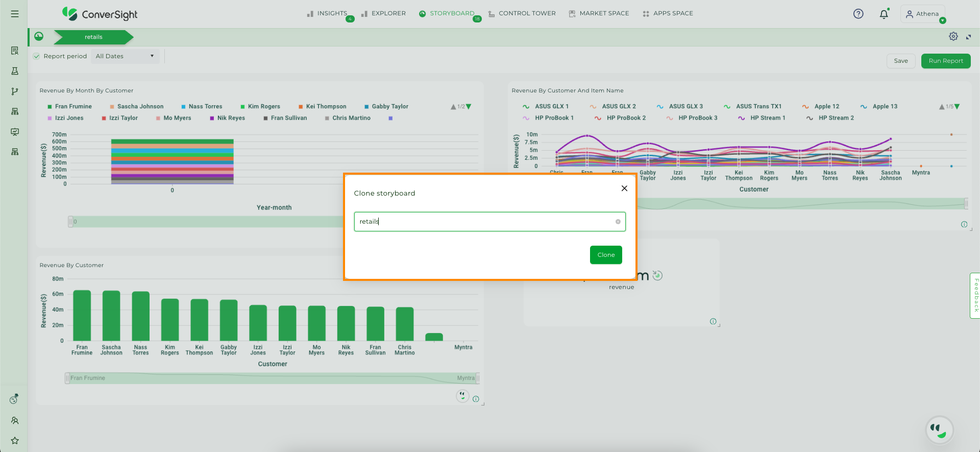Open the git branch icon in the left sidebar
Screen dimensions: 980x452
pyautogui.click(x=15, y=91)
